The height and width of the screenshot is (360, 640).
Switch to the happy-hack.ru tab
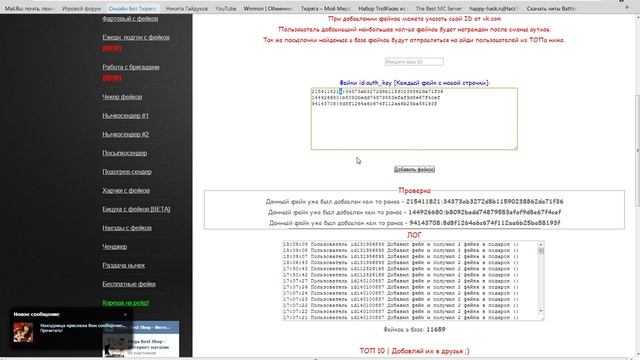coord(493,9)
